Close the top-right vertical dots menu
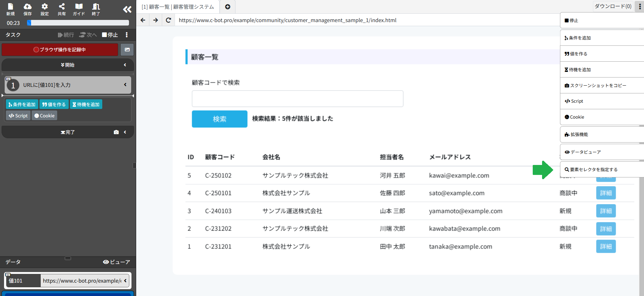This screenshot has width=644, height=296. point(639,6)
